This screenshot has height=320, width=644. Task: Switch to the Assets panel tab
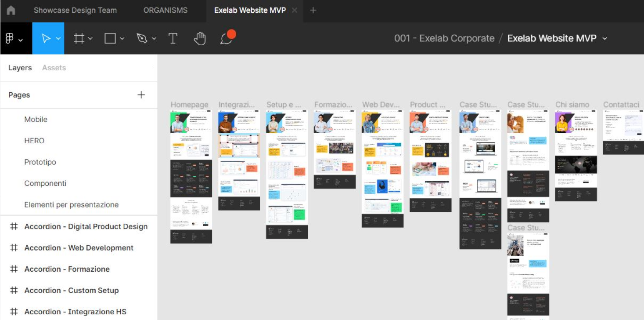[x=54, y=68]
